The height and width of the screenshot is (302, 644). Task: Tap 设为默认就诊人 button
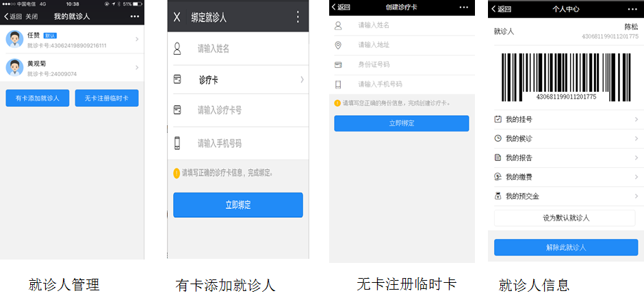565,218
